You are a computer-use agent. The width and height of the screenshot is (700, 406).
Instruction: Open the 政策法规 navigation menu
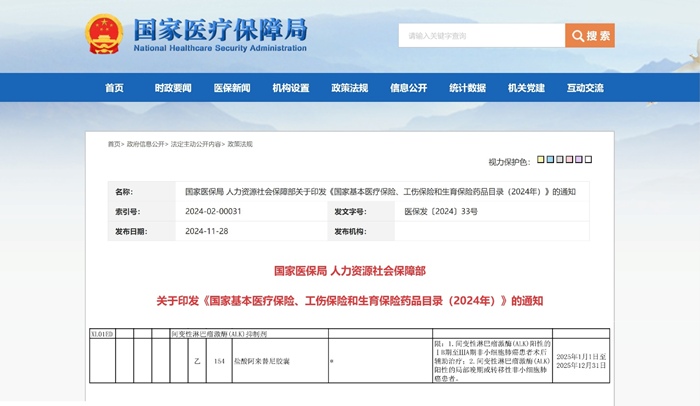point(350,88)
